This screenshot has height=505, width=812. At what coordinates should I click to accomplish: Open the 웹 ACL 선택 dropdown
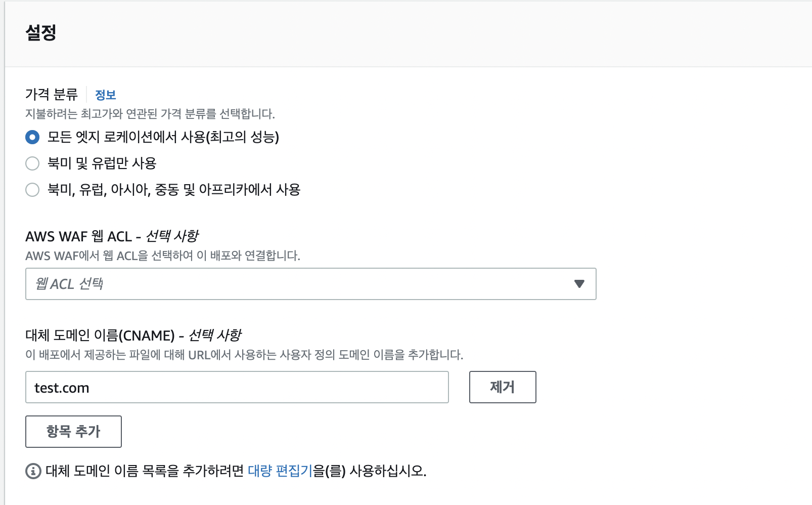310,284
